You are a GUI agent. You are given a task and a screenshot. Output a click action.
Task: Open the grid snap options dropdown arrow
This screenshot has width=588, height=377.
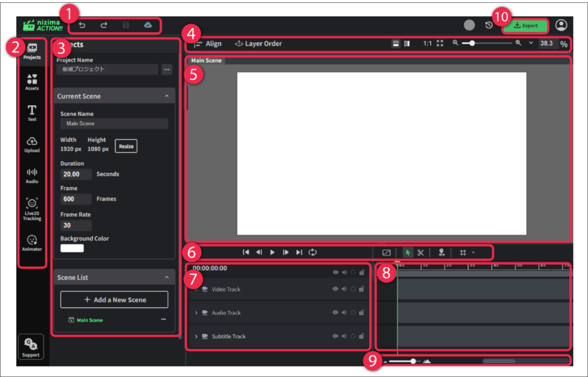point(473,253)
